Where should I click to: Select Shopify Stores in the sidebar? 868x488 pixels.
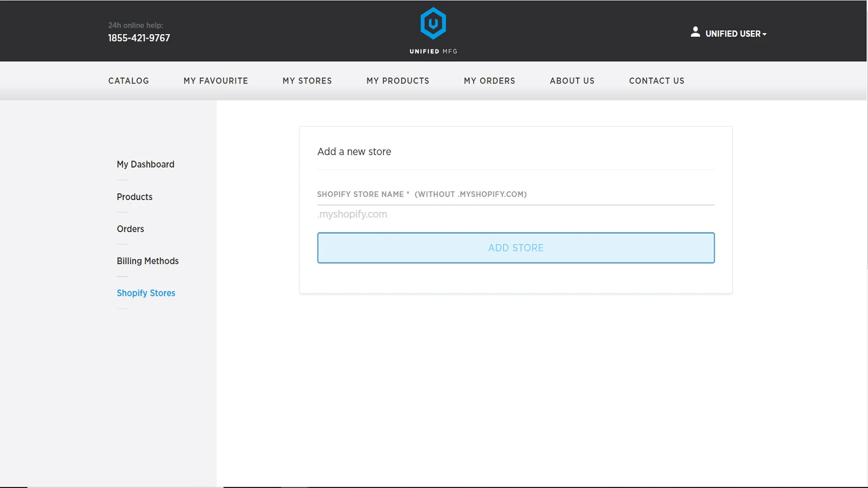(146, 293)
